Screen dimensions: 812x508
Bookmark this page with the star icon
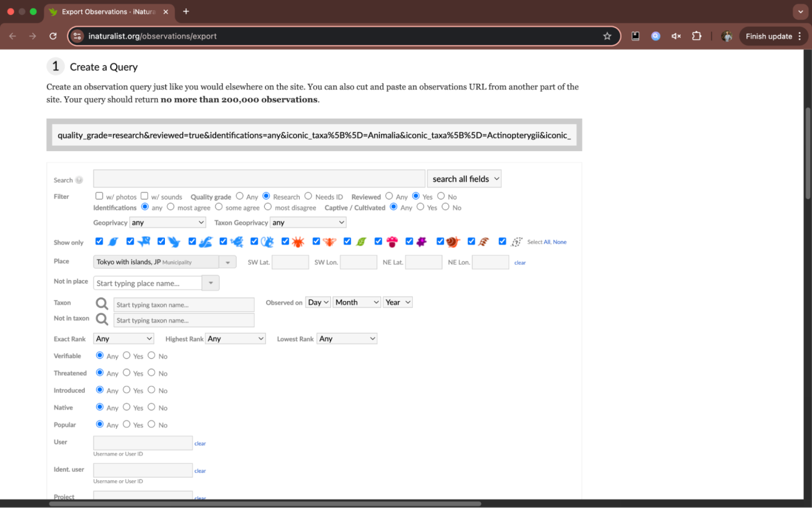click(607, 36)
